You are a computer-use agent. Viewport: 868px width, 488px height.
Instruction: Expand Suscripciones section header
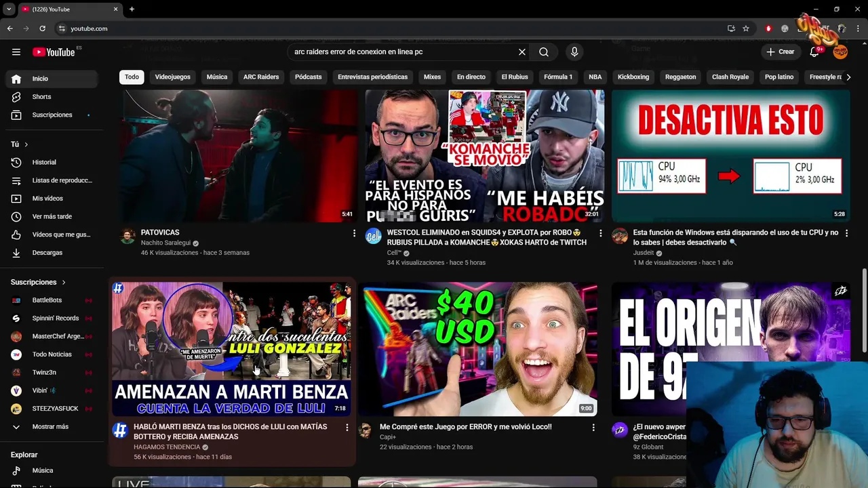pos(39,282)
